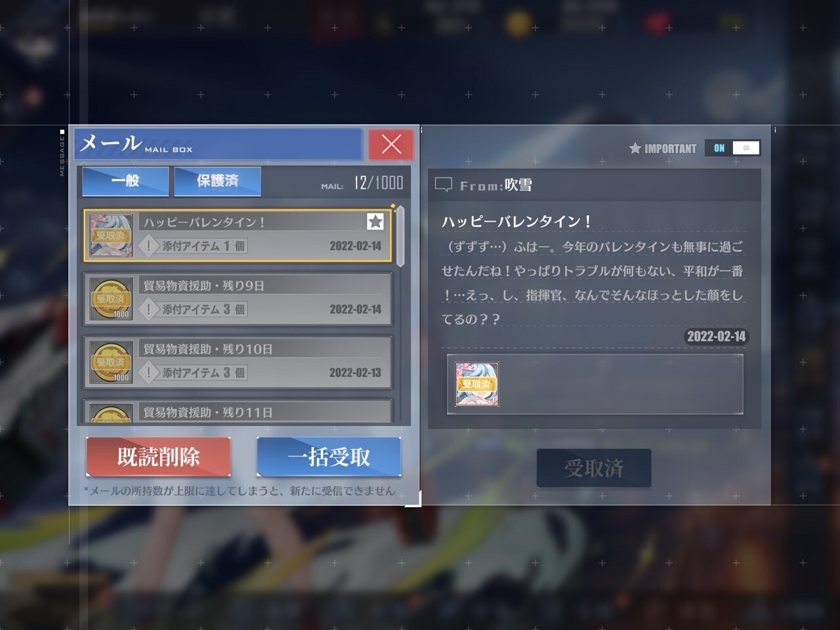Switch to the 一般 tab
Viewport: 840px width, 630px height.
tap(125, 181)
